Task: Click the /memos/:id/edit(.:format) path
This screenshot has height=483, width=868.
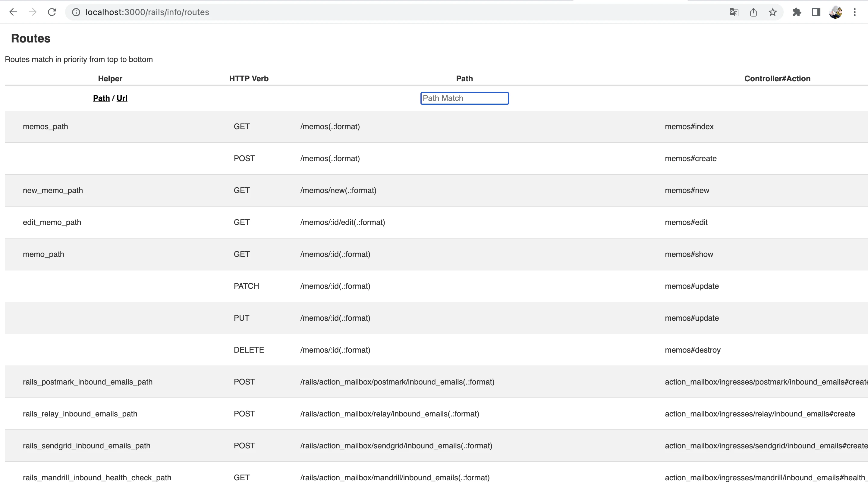Action: pos(343,222)
